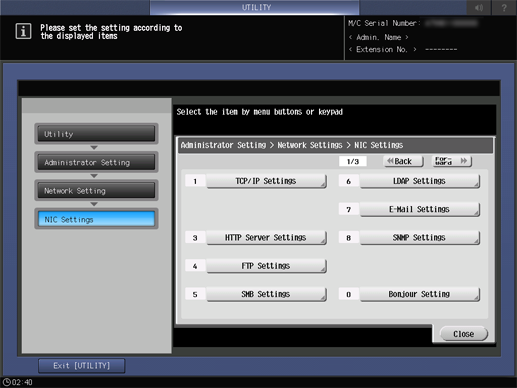Open HTTP Server Settings
The width and height of the screenshot is (517, 388).
(266, 238)
